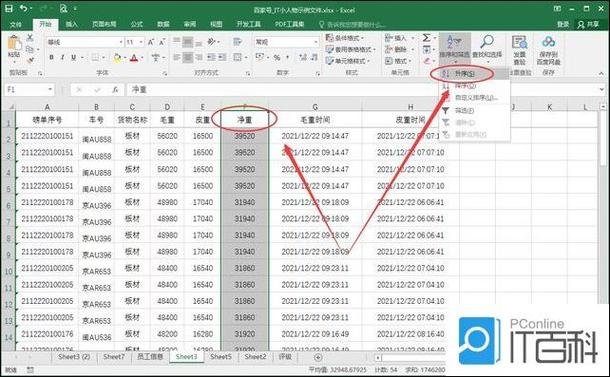Screen dimensions: 610x377
Task: Click the phonetic guide icon
Action: pos(156,58)
